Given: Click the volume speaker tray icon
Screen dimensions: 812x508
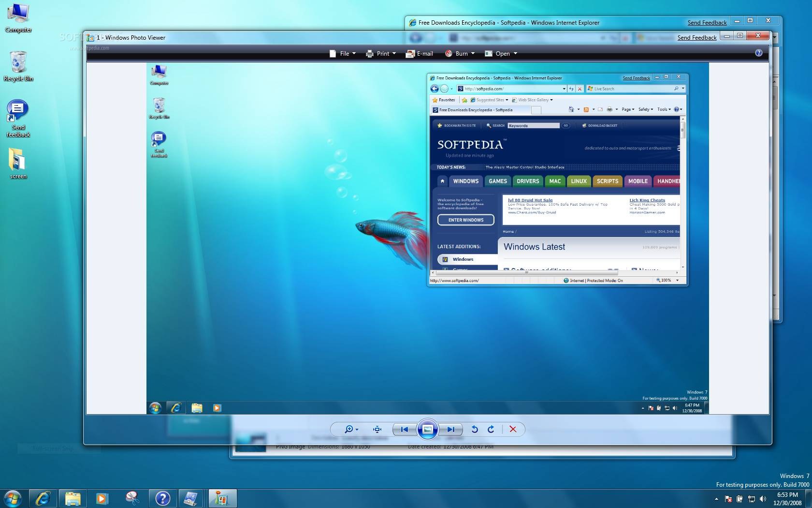Looking at the screenshot, I should [763, 499].
